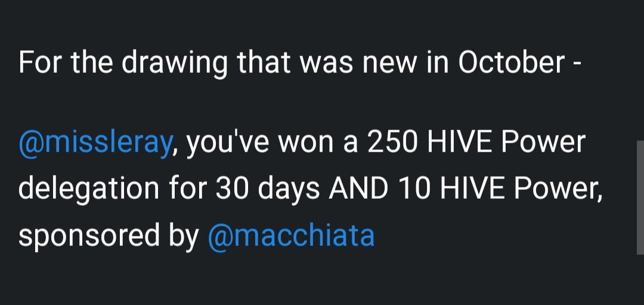The image size is (644, 305).
Task: Click the word 'by' before @macchiata
Action: [184, 236]
